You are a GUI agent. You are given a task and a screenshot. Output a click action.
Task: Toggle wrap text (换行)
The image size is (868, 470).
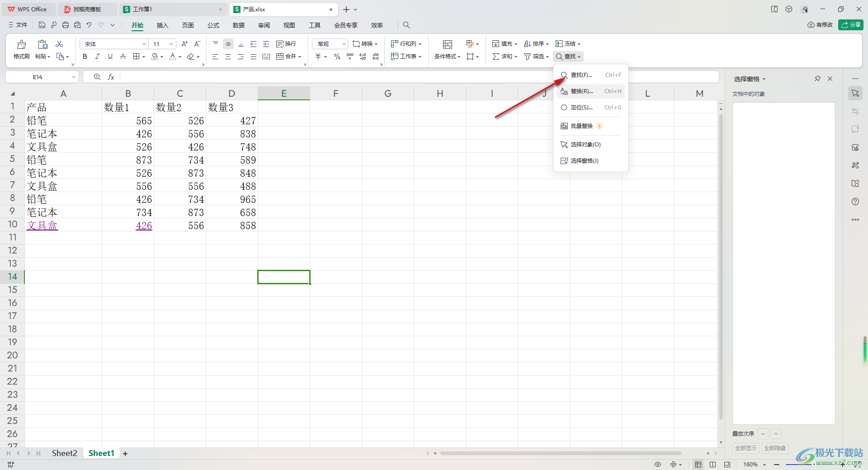coord(286,44)
